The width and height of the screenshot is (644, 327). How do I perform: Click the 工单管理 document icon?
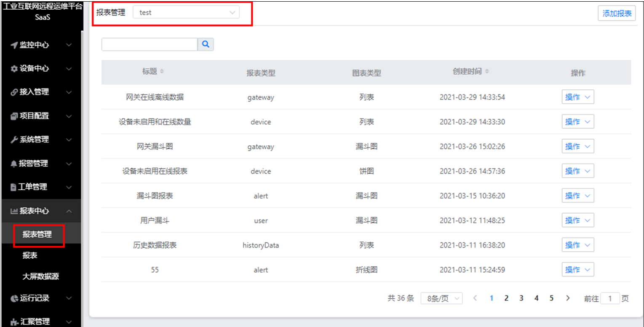tap(13, 187)
